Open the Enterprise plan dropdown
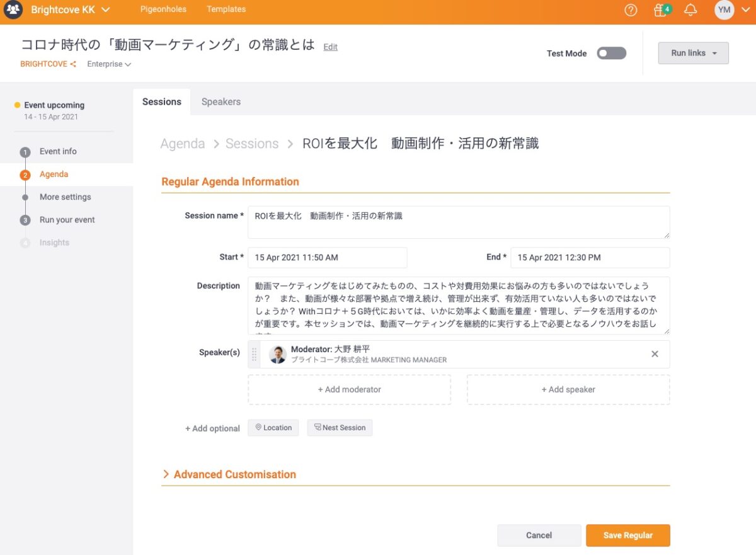This screenshot has width=756, height=555. click(x=109, y=64)
